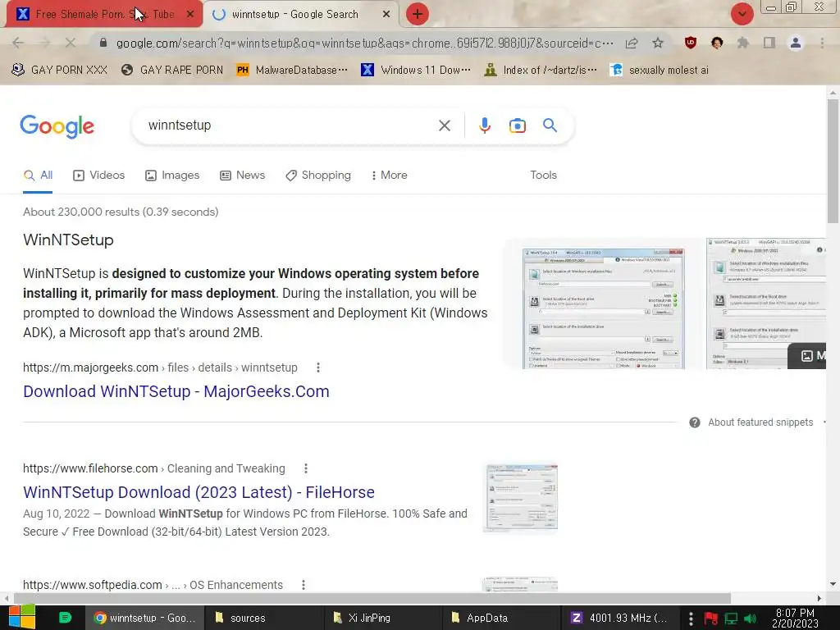This screenshot has width=840, height=630.
Task: Open the green app icon on the taskbar
Action: point(65,618)
